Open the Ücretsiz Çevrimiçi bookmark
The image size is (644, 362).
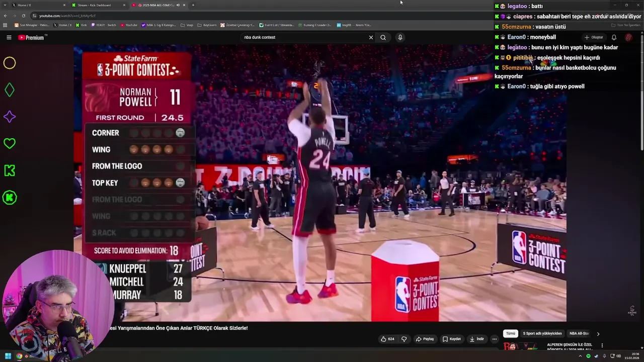237,25
